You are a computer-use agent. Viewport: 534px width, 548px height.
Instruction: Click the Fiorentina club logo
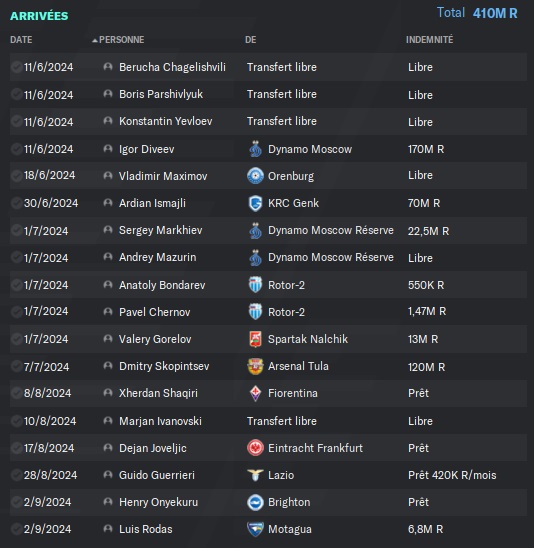(255, 394)
